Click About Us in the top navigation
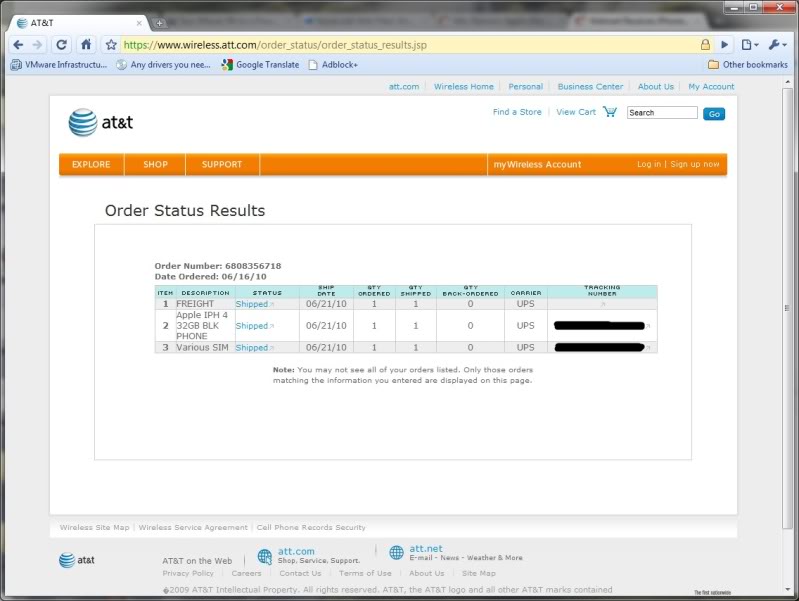Screen dimensions: 799x601 (656, 87)
